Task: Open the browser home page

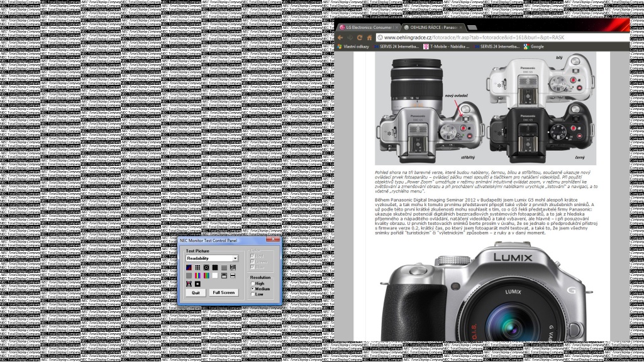Action: 369,37
